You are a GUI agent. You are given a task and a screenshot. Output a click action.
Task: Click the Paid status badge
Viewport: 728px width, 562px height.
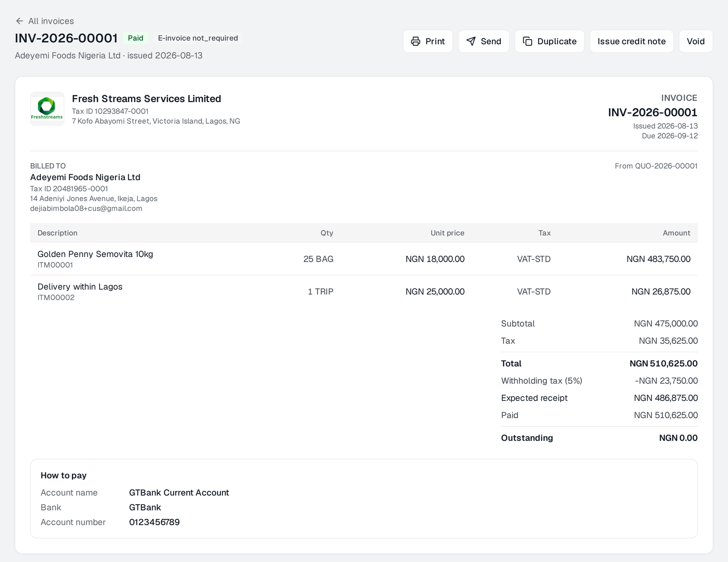[x=136, y=38]
